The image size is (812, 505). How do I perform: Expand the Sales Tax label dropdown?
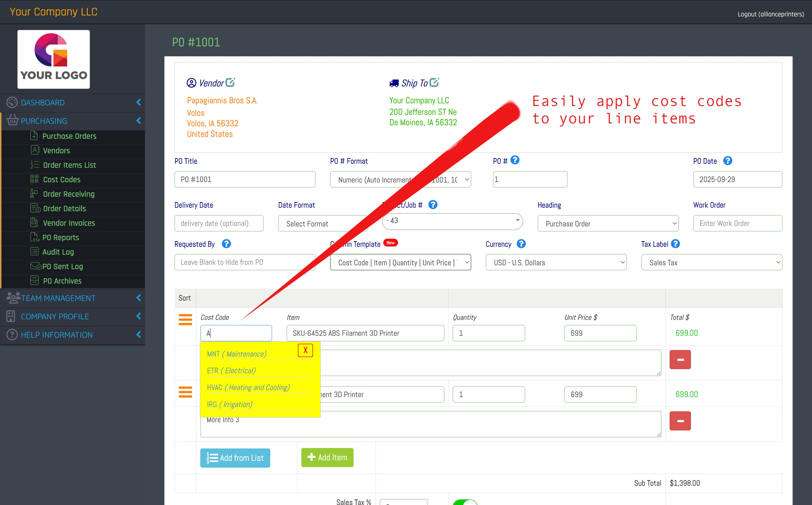pos(711,263)
